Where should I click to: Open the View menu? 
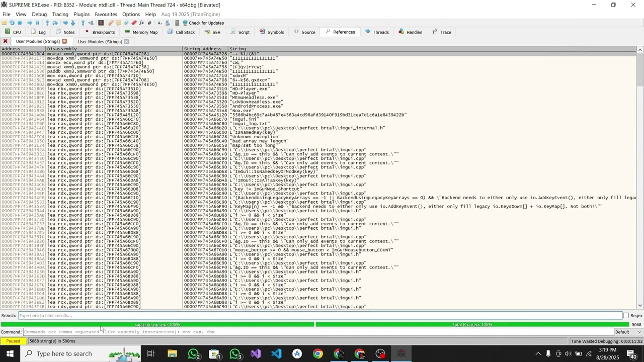tap(21, 14)
